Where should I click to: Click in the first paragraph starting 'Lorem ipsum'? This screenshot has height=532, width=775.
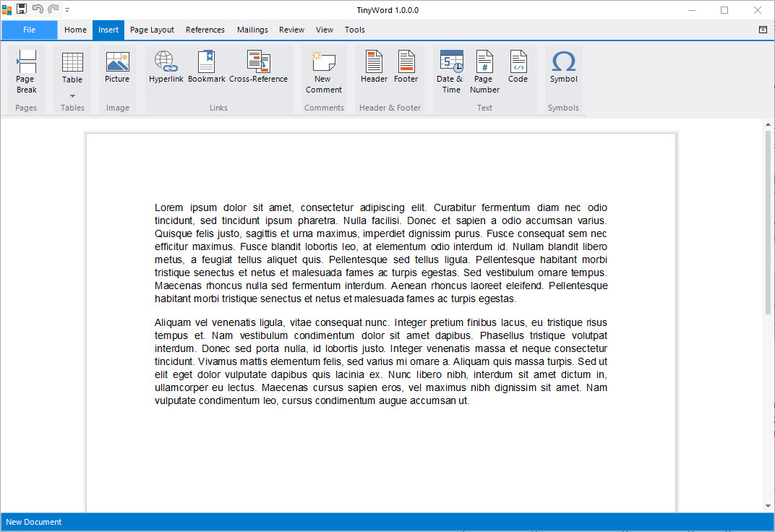pyautogui.click(x=380, y=253)
